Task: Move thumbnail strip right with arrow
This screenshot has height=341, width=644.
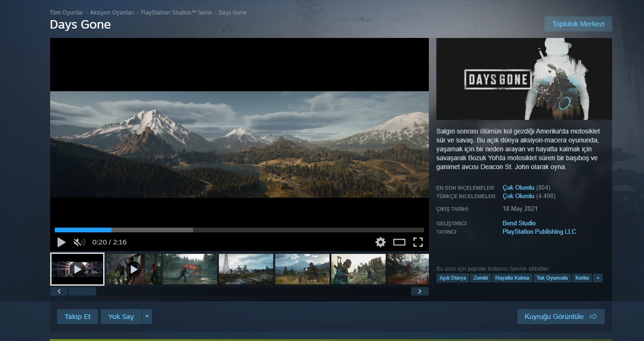Action: tap(420, 291)
